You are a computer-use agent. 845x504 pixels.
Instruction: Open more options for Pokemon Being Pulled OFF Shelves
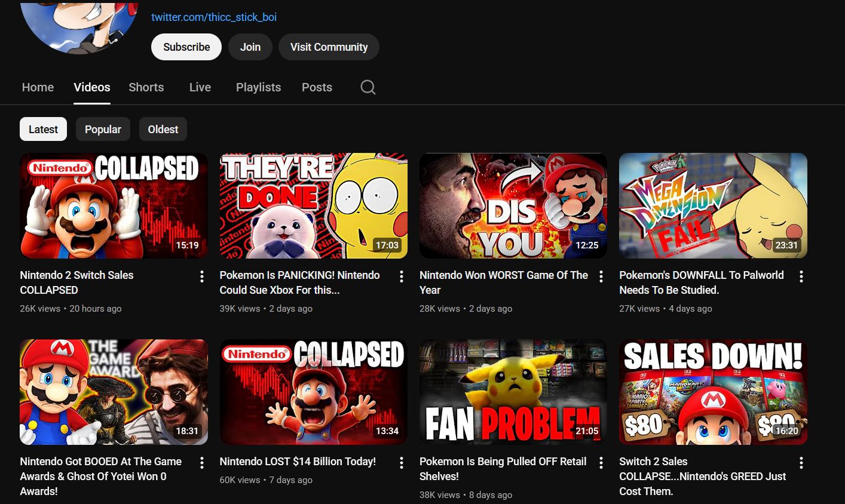[x=601, y=462]
